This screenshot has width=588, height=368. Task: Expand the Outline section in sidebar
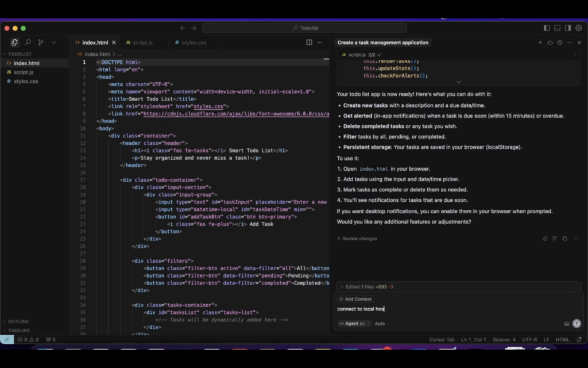pos(17,321)
